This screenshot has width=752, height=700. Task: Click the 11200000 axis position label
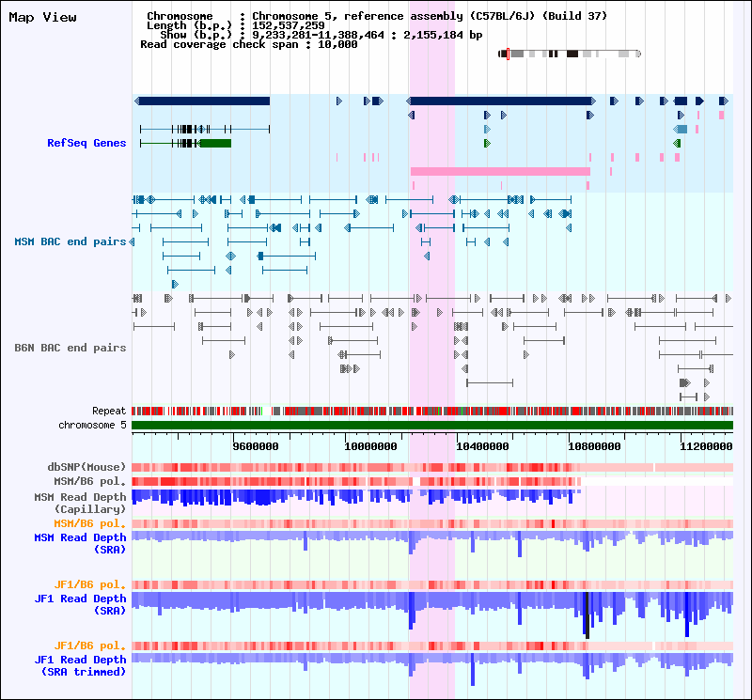(706, 446)
